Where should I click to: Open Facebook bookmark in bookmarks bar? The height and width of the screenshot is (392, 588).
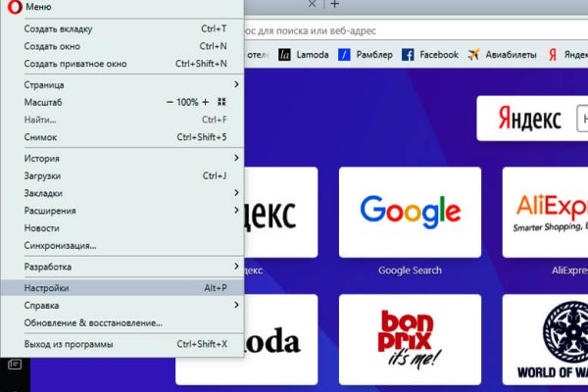pyautogui.click(x=430, y=55)
